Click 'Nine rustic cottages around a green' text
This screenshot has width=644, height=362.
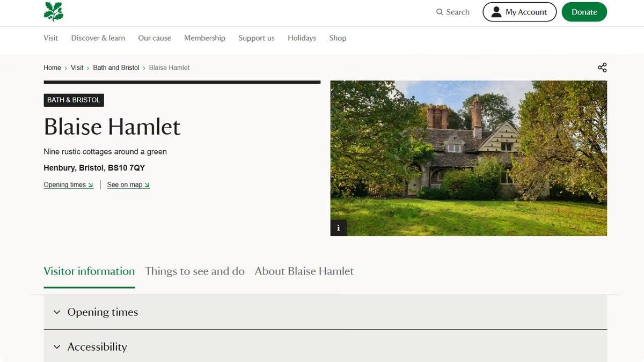coord(105,152)
